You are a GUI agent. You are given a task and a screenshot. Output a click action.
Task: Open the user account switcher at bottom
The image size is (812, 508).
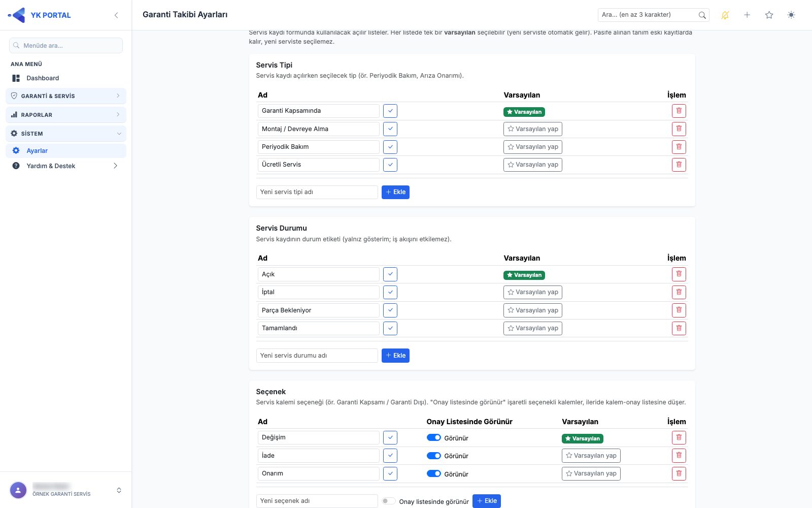tap(66, 490)
